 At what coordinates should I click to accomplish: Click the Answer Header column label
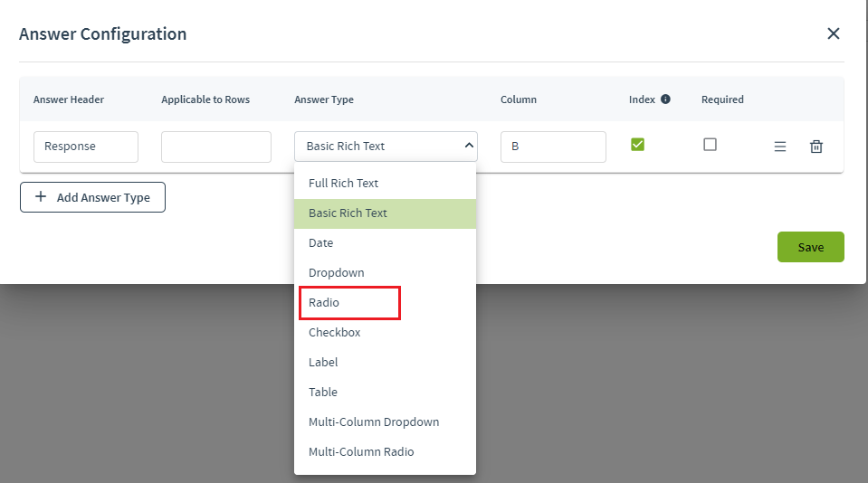click(69, 99)
